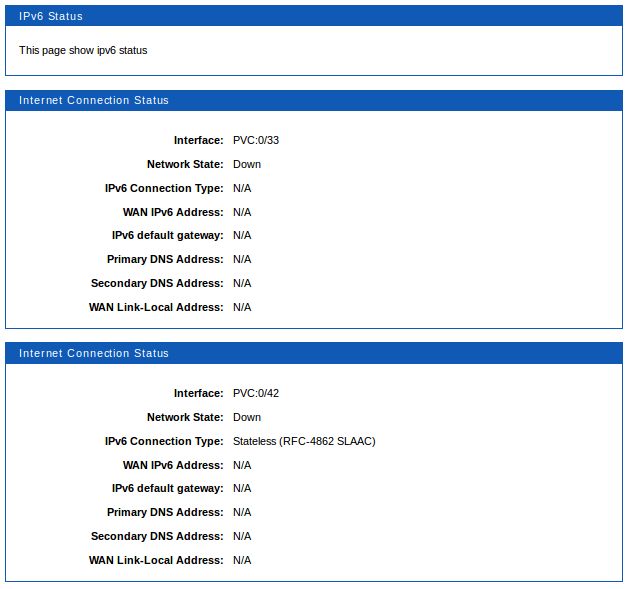
Task: Click Network State Down for PVC:0/42
Action: tap(247, 417)
